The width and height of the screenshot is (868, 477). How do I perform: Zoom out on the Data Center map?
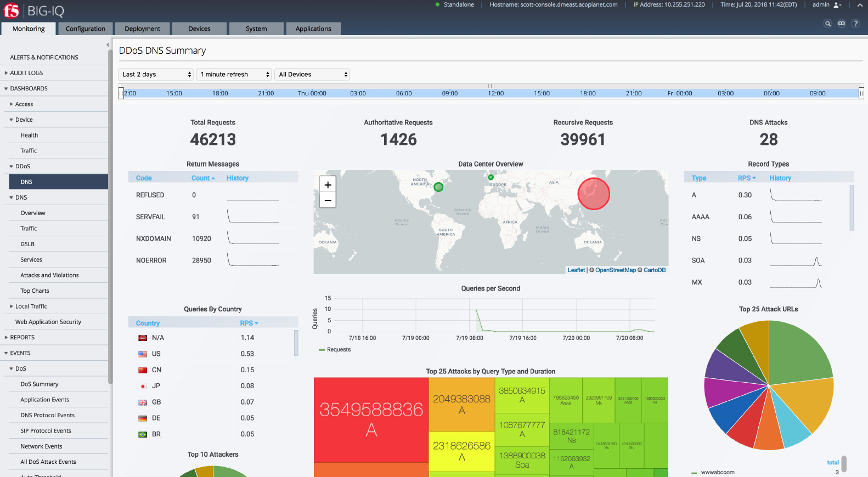[328, 200]
